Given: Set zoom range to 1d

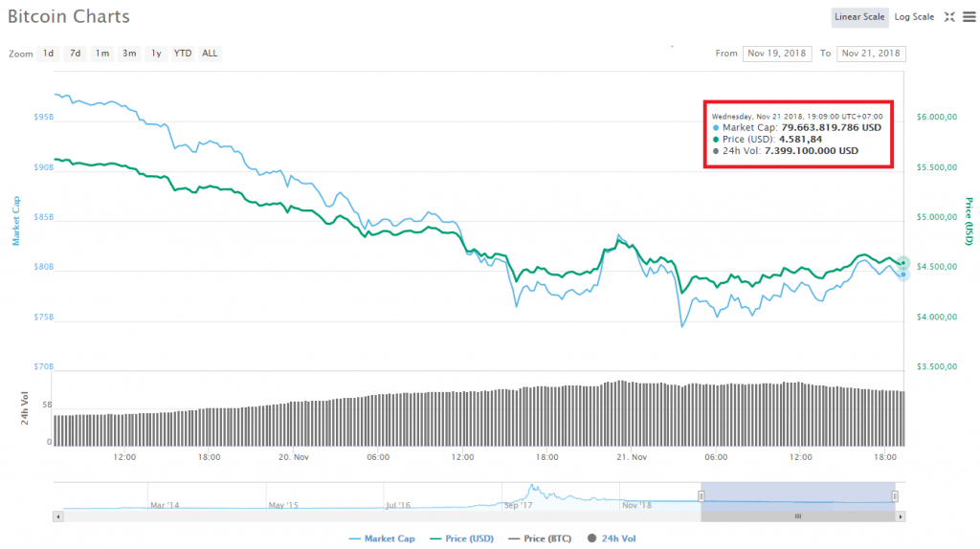Looking at the screenshot, I should (48, 54).
